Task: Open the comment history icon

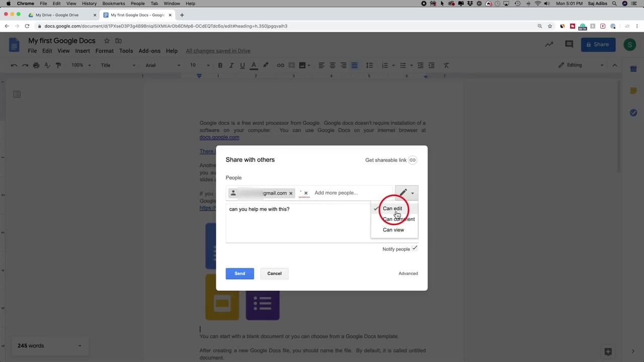Action: (x=569, y=44)
